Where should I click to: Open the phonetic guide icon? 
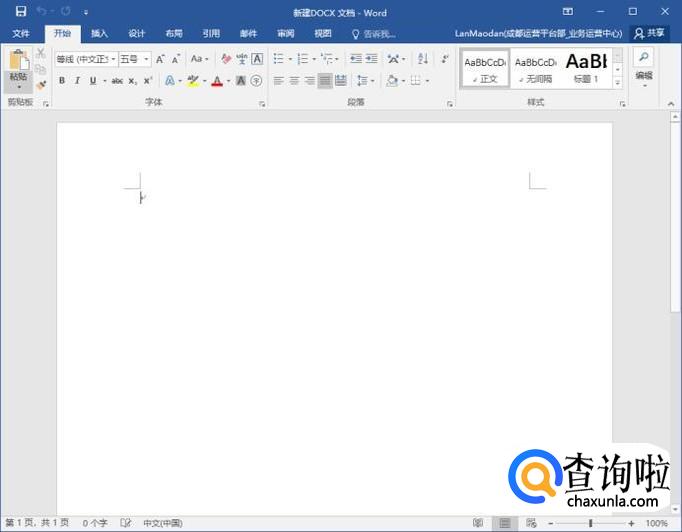click(x=241, y=59)
